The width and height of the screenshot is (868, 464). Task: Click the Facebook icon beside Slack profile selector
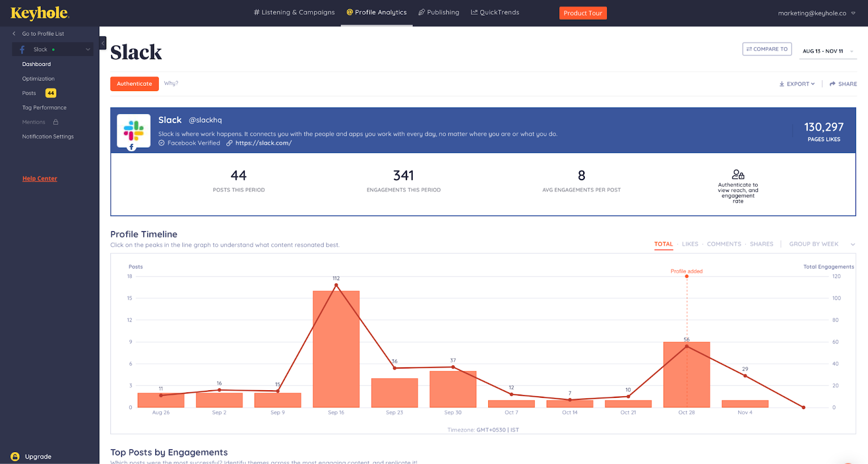point(22,49)
